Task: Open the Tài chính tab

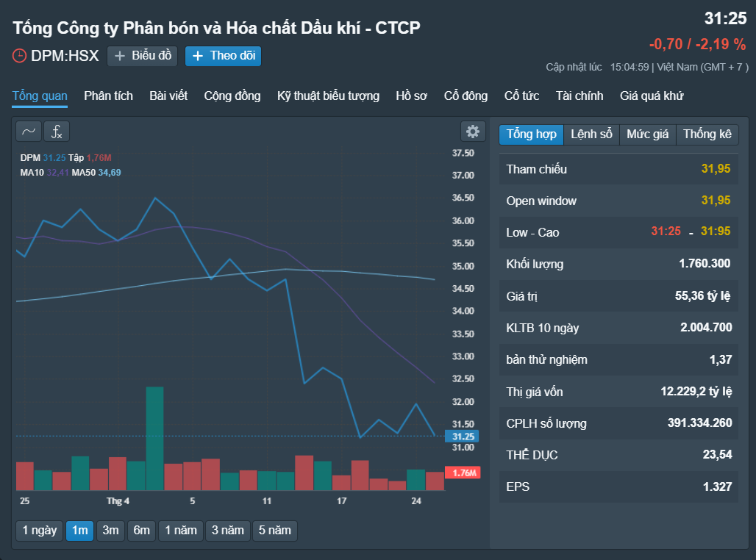Action: (x=580, y=96)
